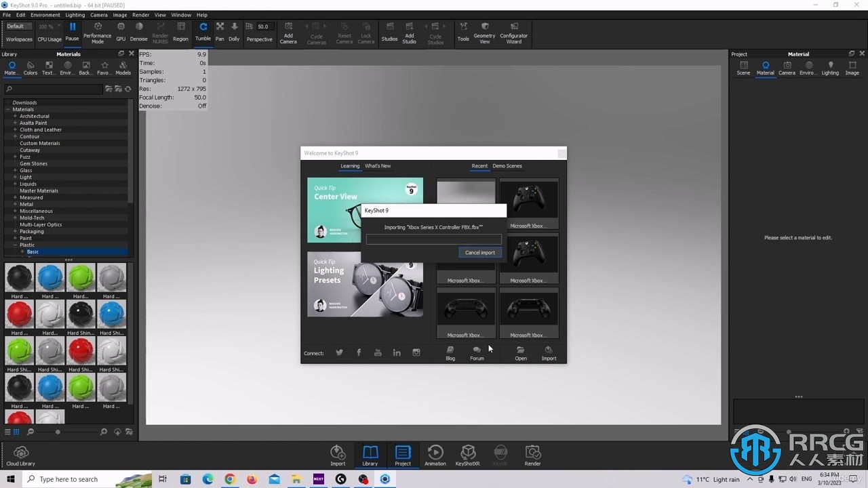Viewport: 868px width, 488px height.
Task: Open KeyShotXR
Action: pos(467,455)
